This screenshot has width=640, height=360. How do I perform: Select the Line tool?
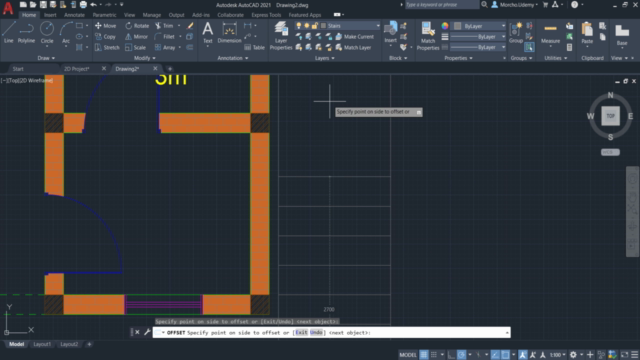[x=9, y=32]
